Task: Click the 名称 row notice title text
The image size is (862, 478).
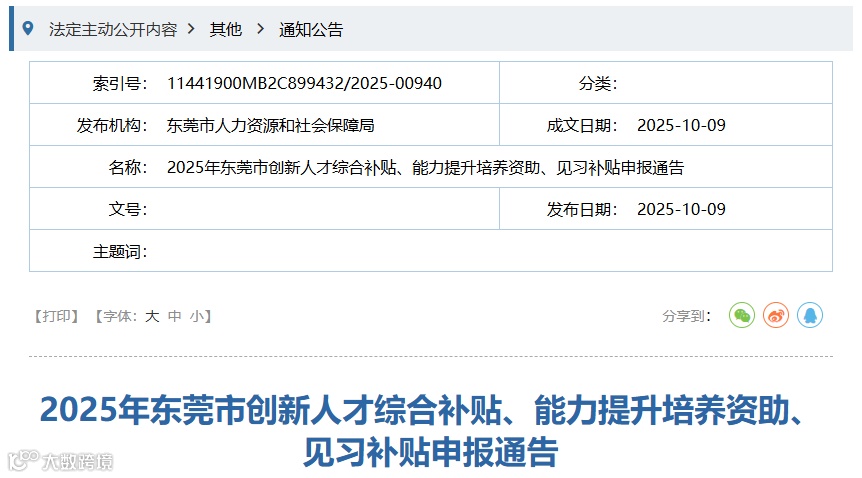Action: [426, 167]
